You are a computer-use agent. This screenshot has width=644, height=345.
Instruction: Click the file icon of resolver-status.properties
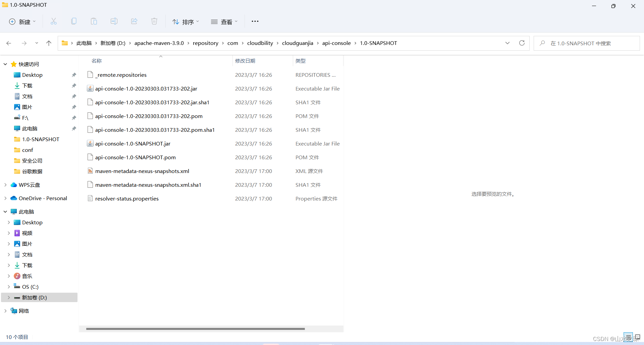pyautogui.click(x=90, y=198)
